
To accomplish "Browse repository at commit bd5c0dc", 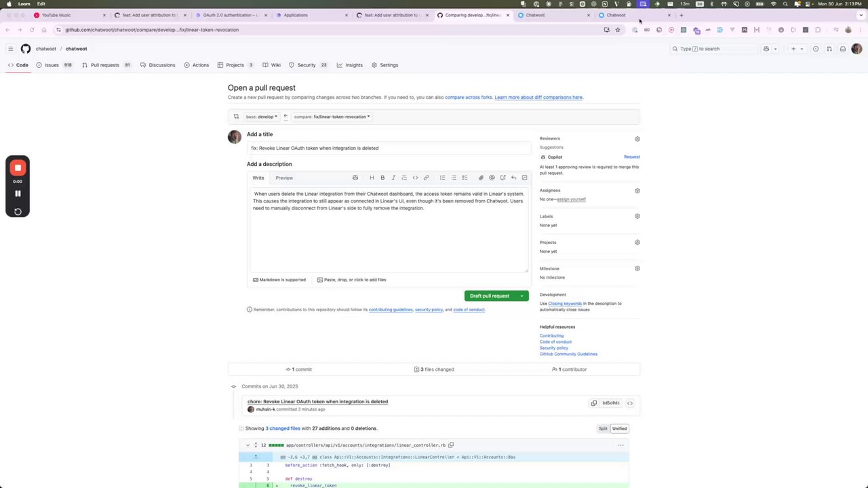I will 630,403.
